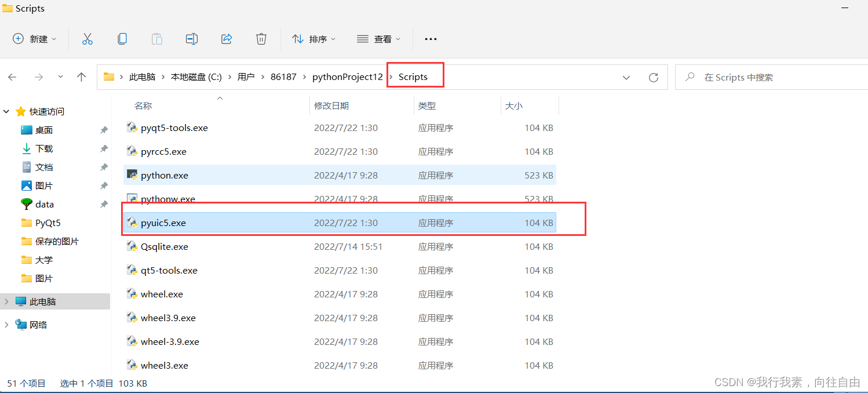
Task: Open the 新建 (New) dropdown menu
Action: point(34,39)
